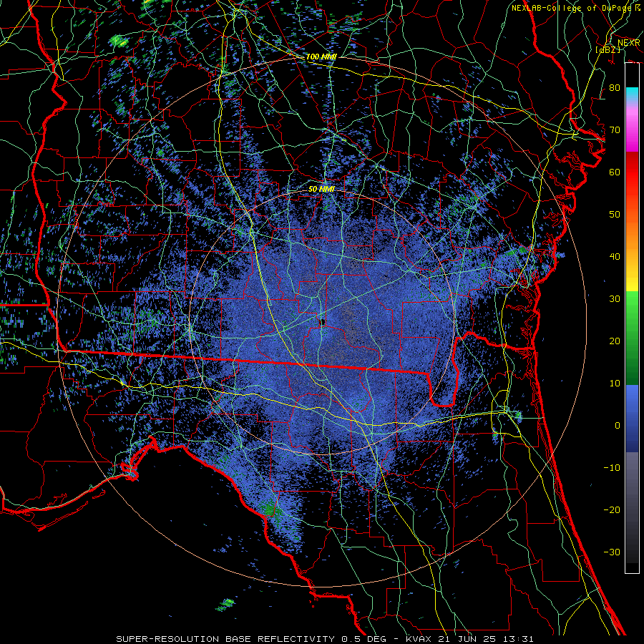Click the "10" value on the dBZ scale

click(615, 384)
